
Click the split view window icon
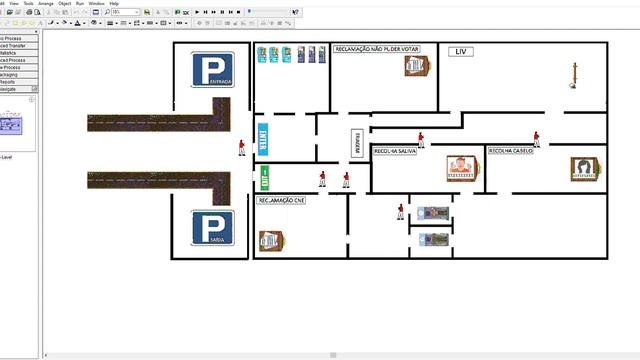96,12
